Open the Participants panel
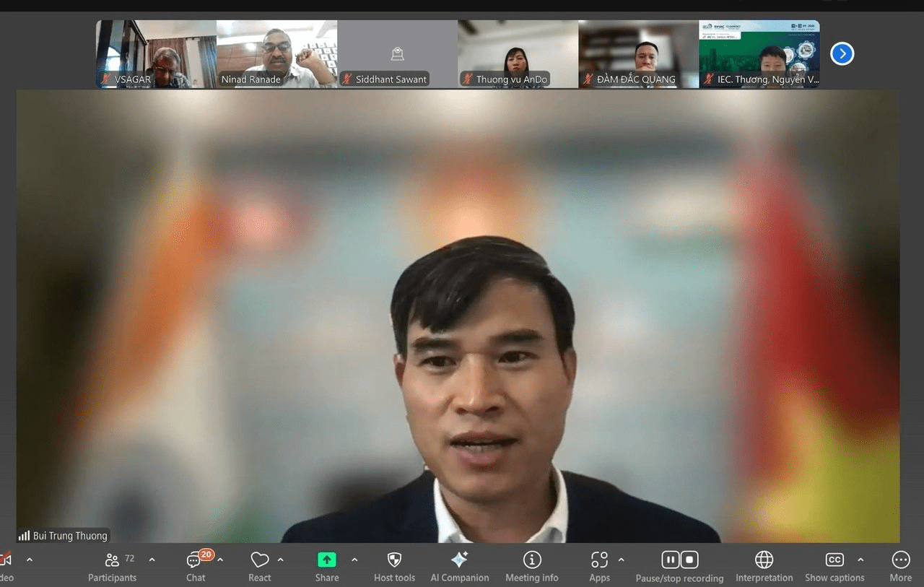 click(x=113, y=561)
